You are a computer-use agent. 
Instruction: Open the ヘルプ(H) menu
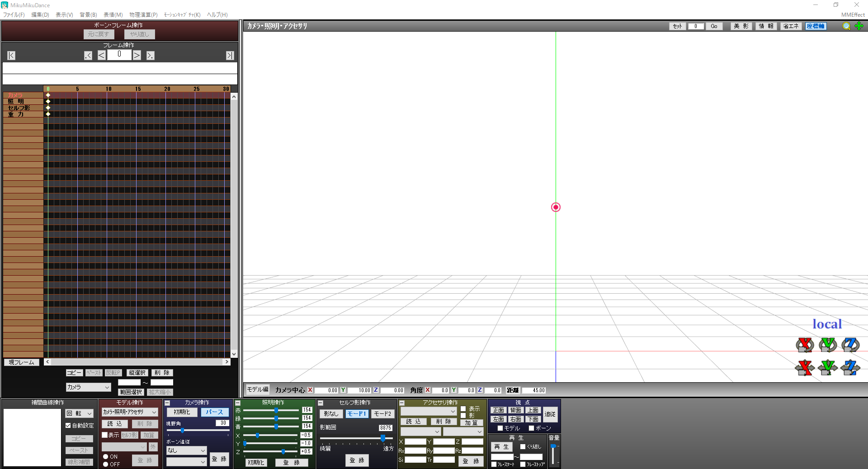(x=217, y=15)
